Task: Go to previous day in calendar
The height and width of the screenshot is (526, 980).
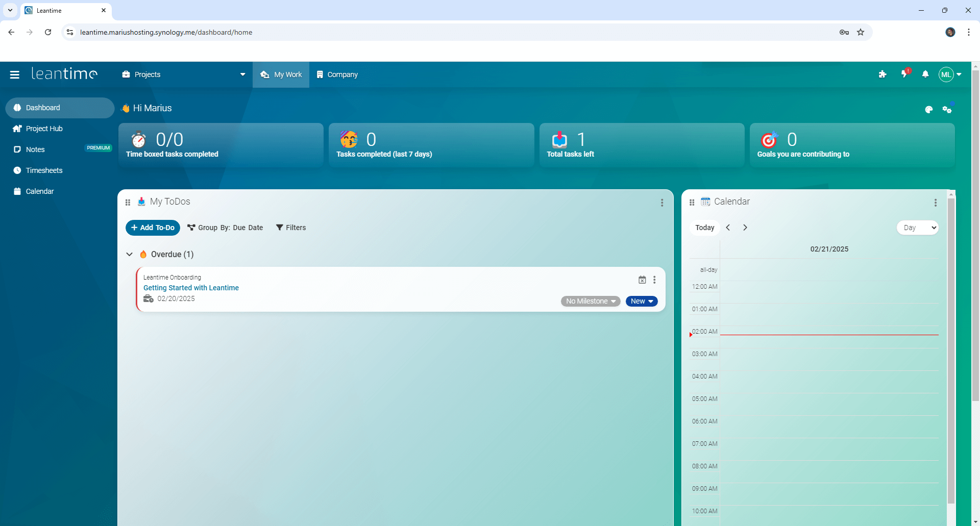Action: point(728,228)
